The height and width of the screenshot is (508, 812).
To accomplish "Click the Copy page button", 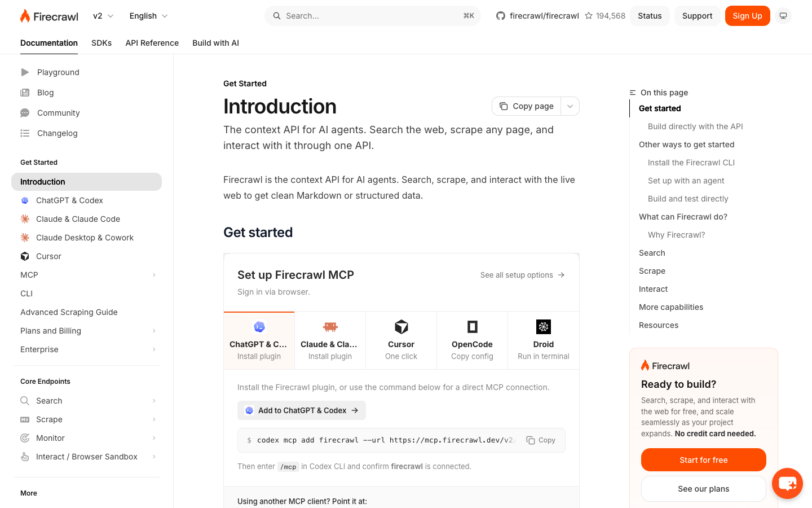I will coord(526,106).
